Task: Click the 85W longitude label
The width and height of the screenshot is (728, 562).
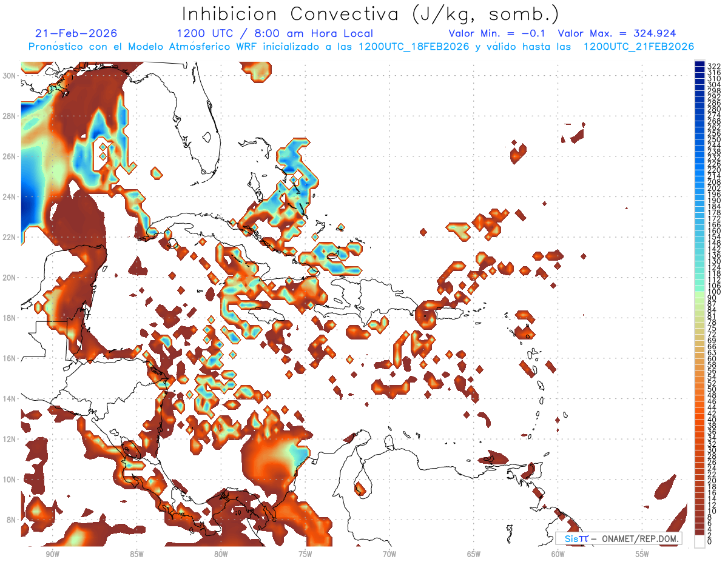Action: click(x=136, y=554)
